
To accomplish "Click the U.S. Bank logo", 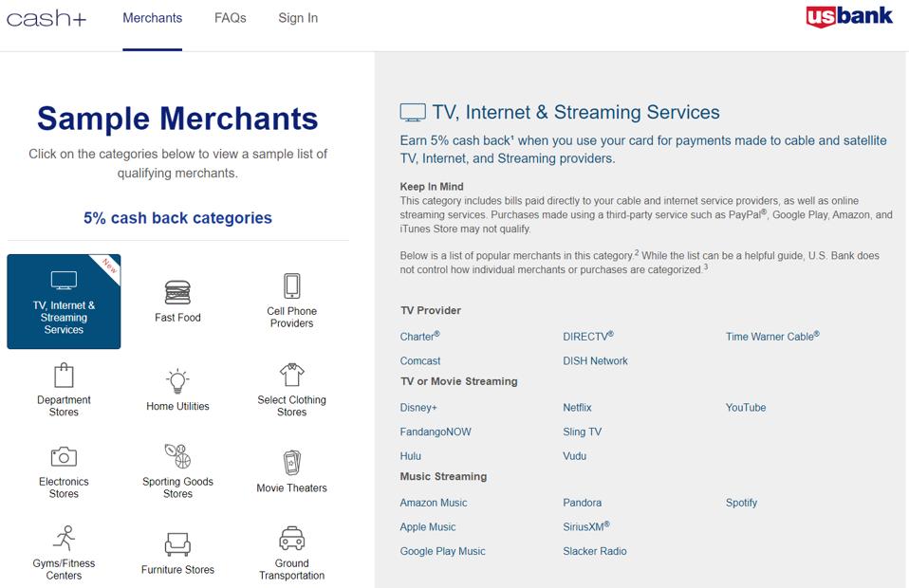I will pyautogui.click(x=849, y=15).
